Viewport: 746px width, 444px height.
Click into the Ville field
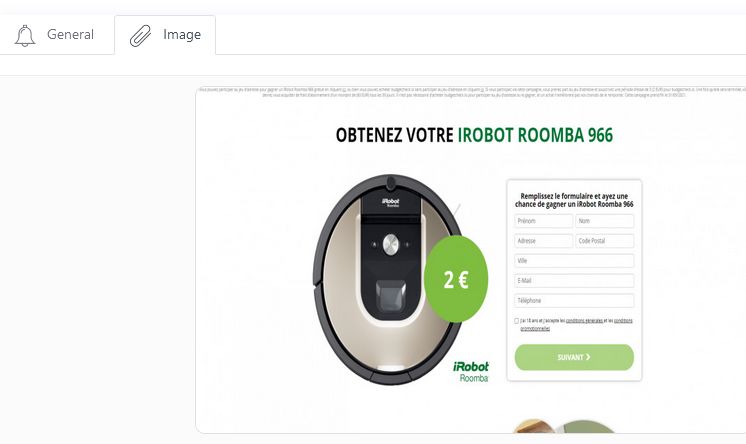click(x=574, y=261)
